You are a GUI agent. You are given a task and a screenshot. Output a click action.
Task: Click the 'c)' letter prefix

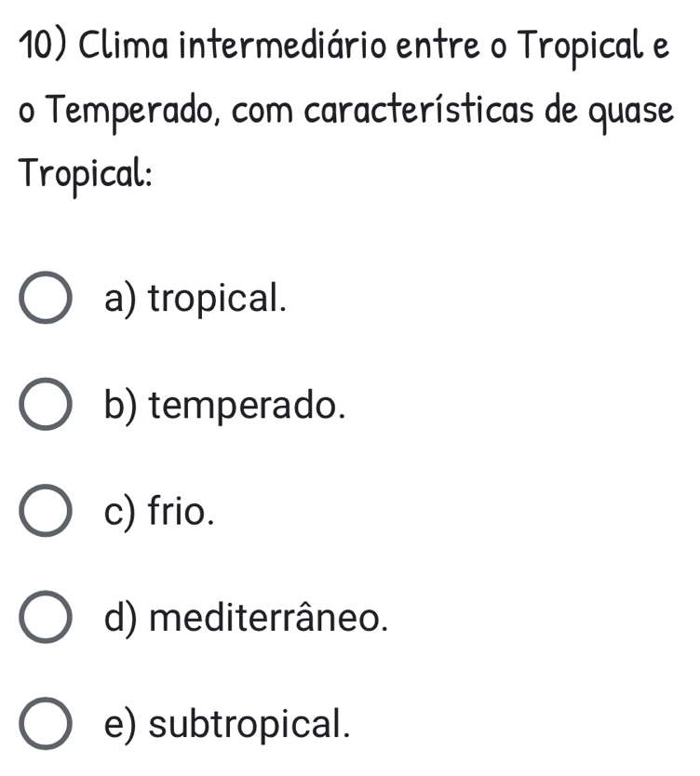pyautogui.click(x=124, y=511)
